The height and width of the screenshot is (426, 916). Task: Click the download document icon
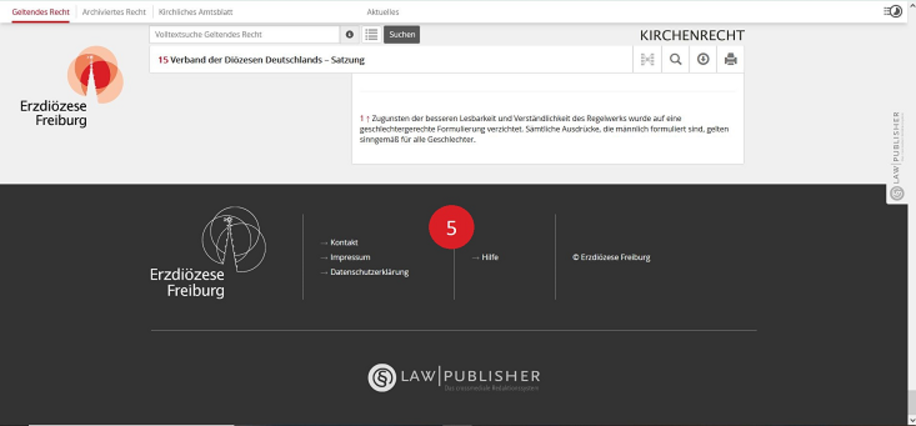click(x=703, y=60)
